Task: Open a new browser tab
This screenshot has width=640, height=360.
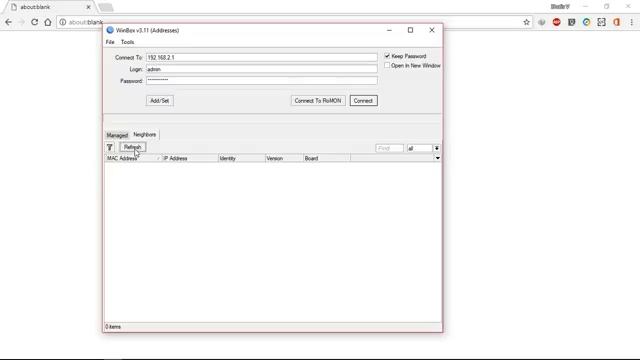Action: click(106, 7)
